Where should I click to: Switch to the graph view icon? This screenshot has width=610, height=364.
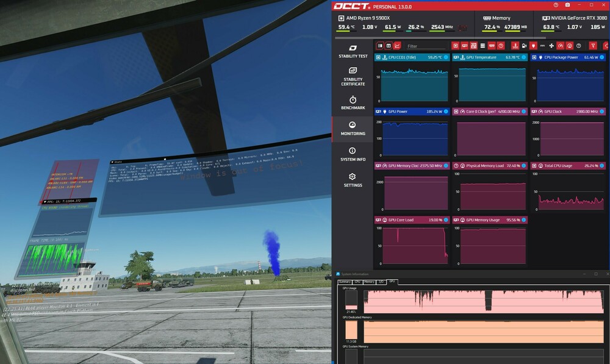(x=397, y=46)
